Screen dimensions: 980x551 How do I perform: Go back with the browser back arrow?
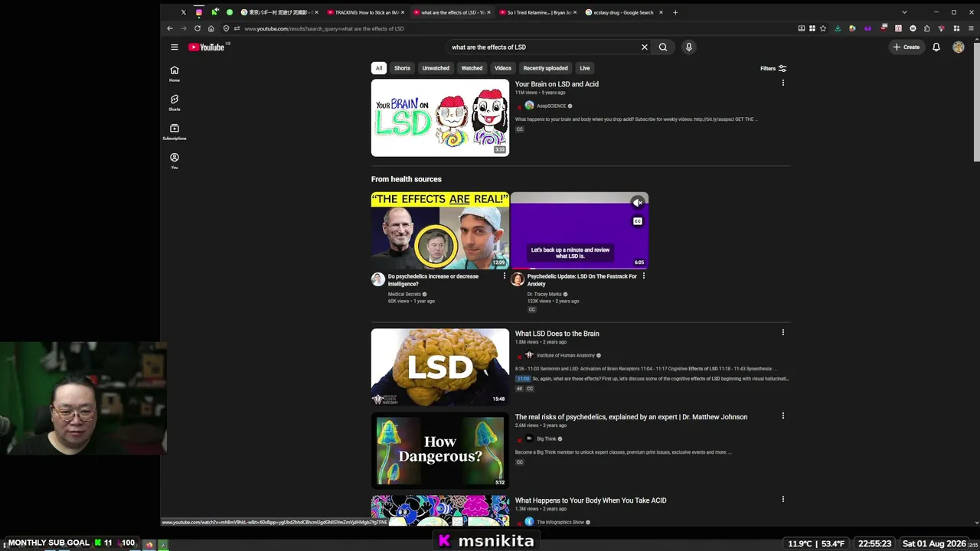(170, 28)
